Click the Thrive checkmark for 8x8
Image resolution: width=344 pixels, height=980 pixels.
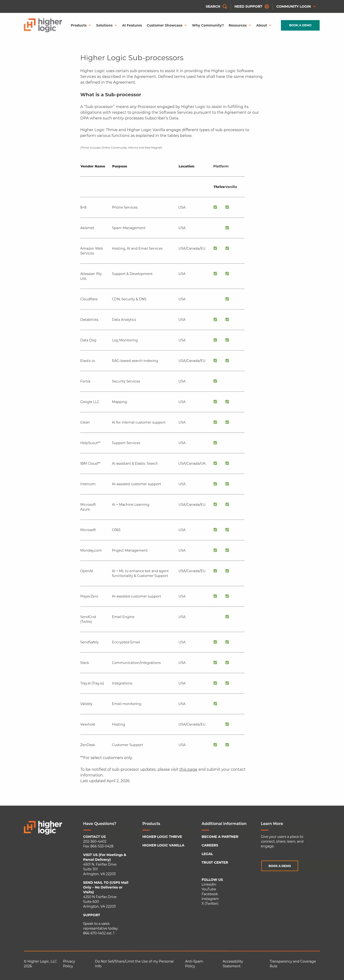215,207
